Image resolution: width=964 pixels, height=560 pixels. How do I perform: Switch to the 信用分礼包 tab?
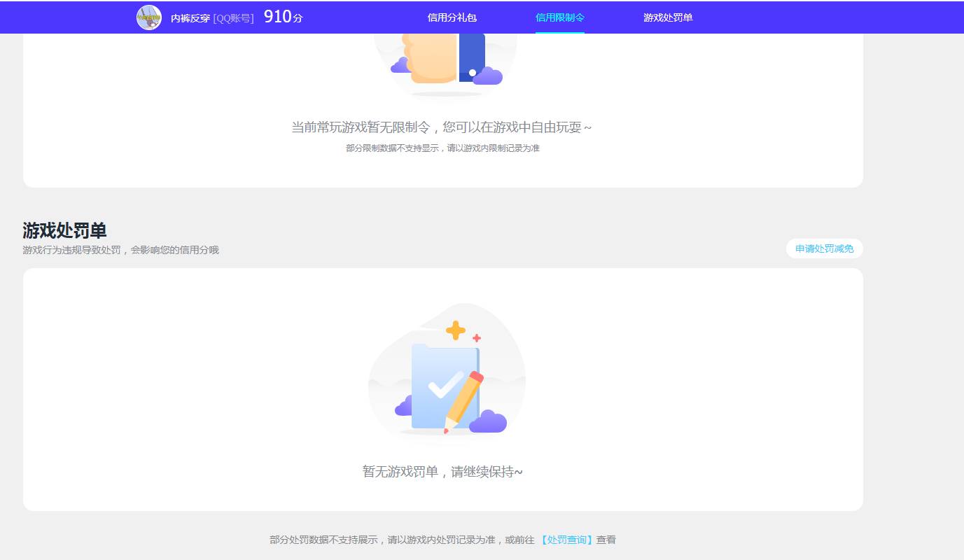451,17
